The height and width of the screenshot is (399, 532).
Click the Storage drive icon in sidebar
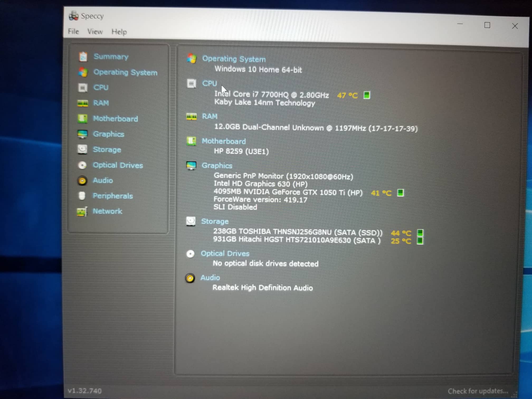[82, 150]
